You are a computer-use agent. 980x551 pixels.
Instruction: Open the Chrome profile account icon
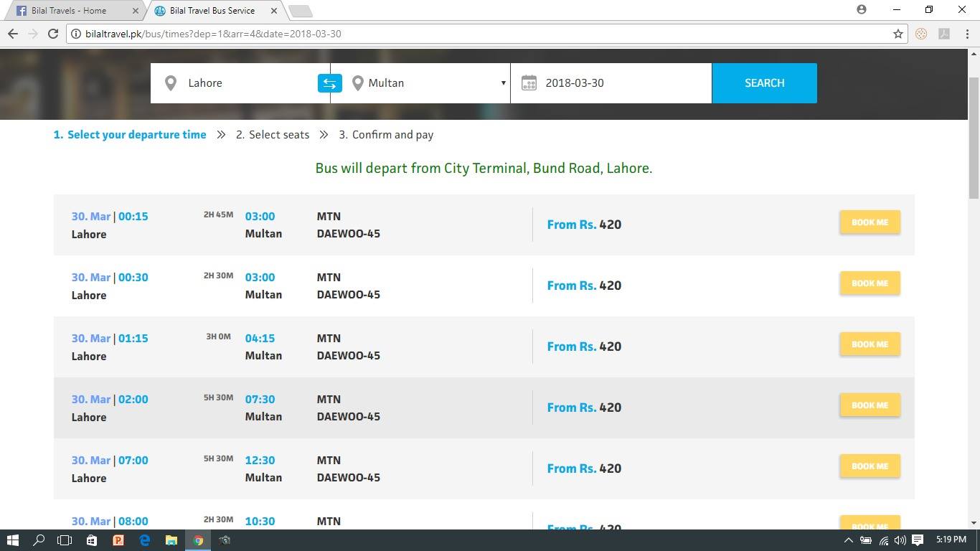coord(862,9)
